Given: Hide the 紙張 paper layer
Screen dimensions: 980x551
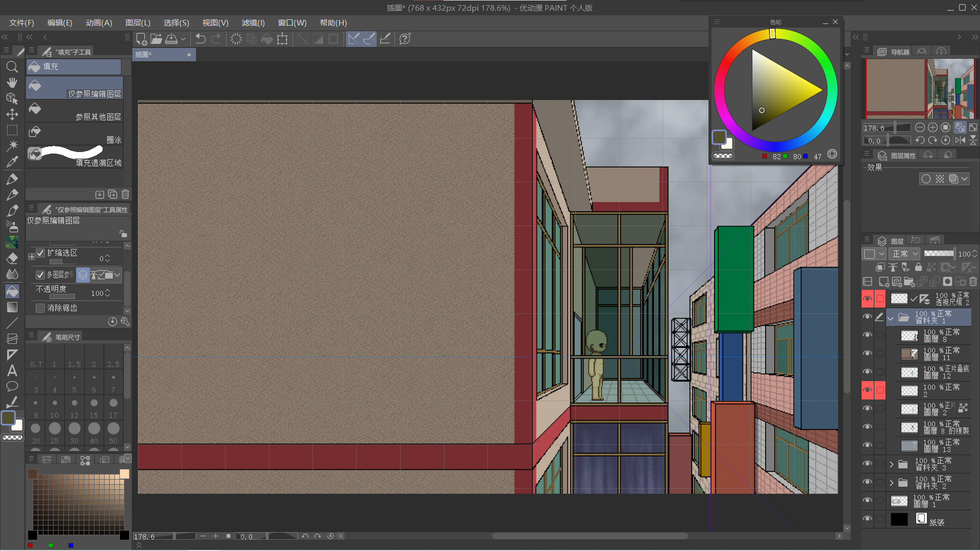Looking at the screenshot, I should pyautogui.click(x=867, y=519).
